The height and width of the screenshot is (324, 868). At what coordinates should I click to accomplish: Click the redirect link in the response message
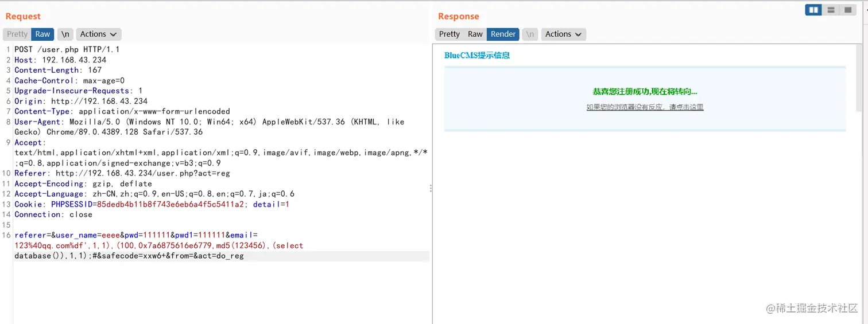645,107
